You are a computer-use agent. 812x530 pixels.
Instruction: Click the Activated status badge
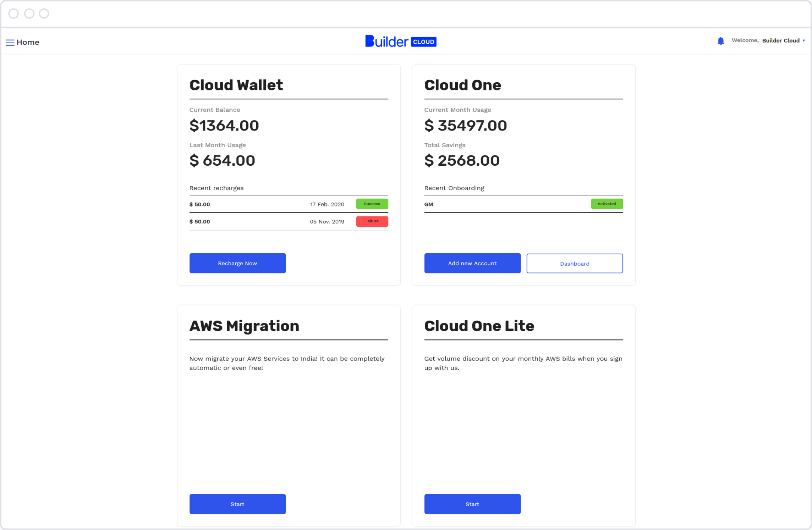point(607,204)
